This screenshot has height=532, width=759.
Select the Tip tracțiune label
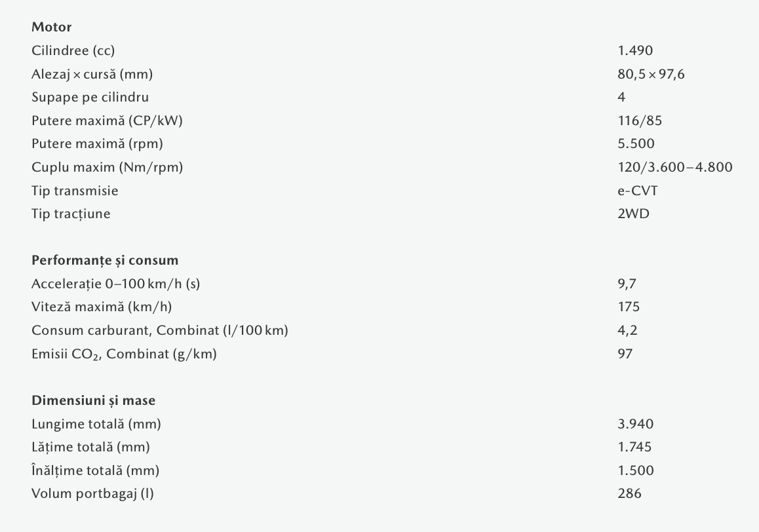click(71, 214)
